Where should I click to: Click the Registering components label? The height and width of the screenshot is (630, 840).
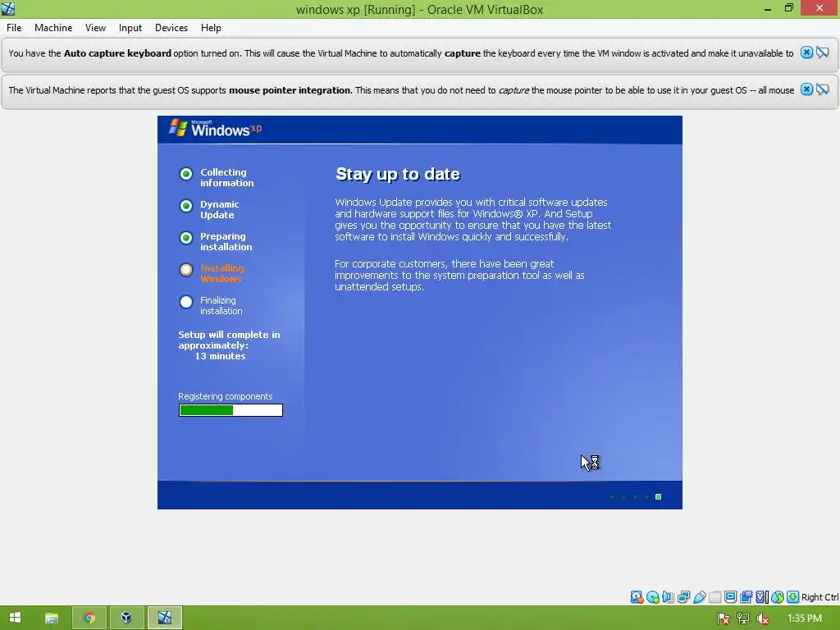225,396
